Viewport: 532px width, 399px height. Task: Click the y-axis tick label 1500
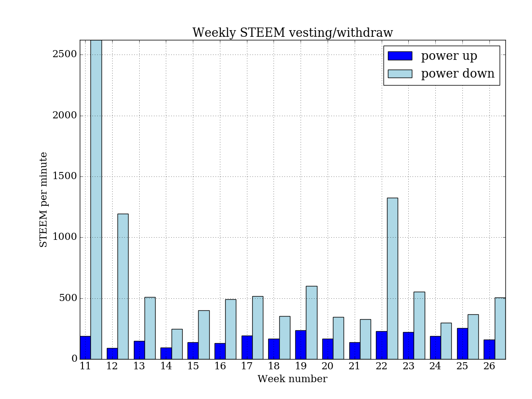(65, 176)
